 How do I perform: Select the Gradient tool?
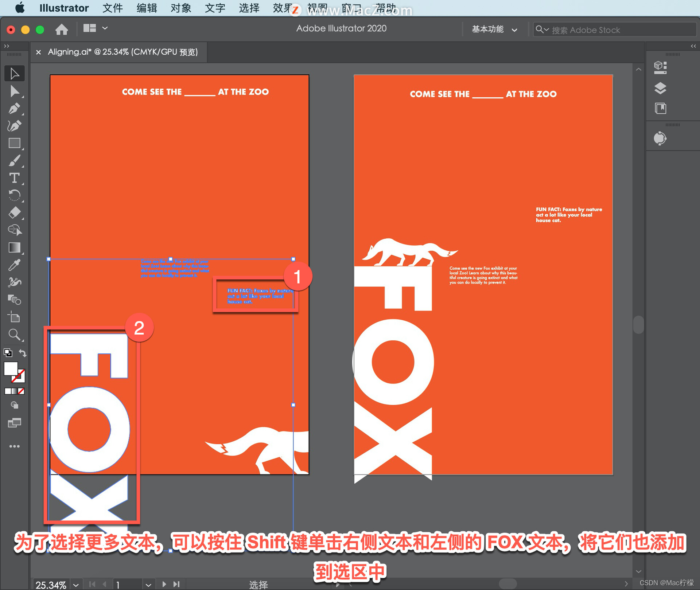[14, 248]
